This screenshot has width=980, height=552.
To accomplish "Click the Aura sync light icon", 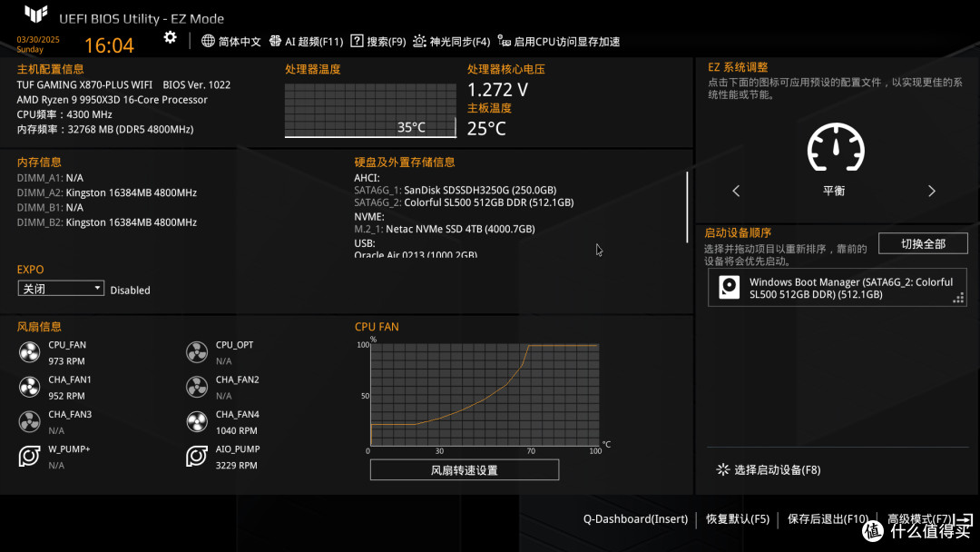I will [419, 41].
